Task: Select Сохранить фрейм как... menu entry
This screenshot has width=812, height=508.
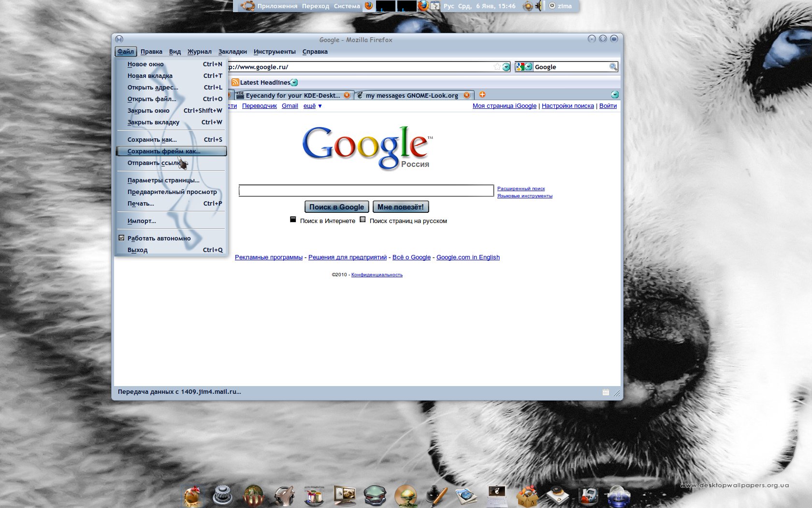Action: tap(171, 151)
